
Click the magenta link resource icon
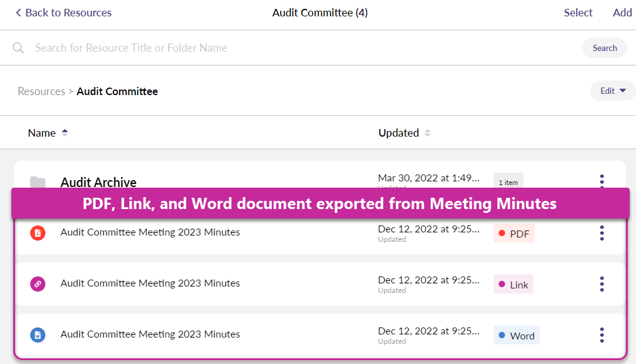[x=38, y=284]
